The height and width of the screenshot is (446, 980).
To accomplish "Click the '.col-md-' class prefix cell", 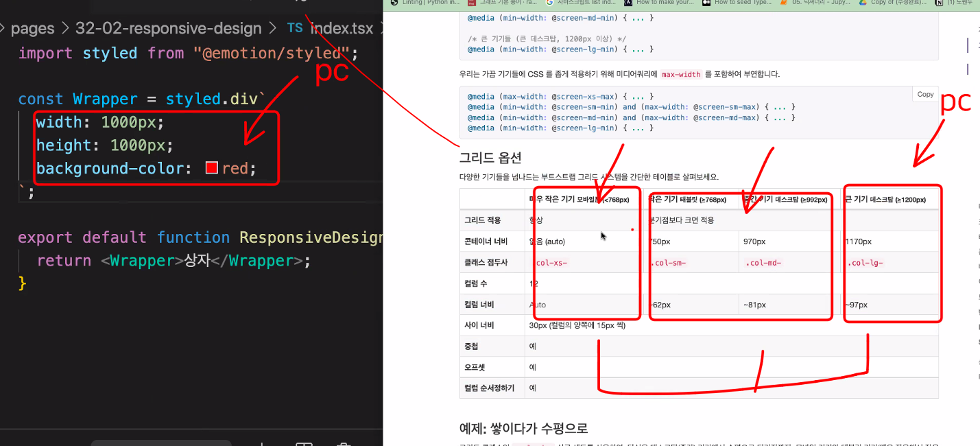I will point(763,263).
